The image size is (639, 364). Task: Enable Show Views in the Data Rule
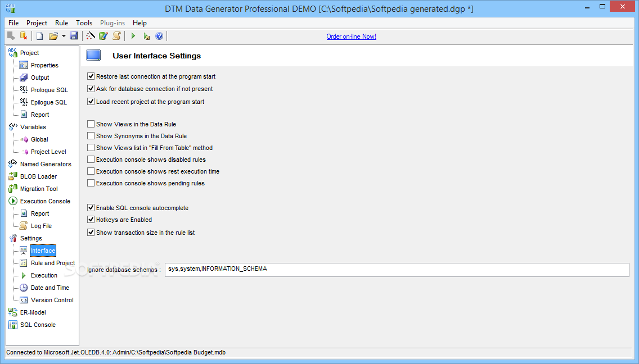[91, 124]
